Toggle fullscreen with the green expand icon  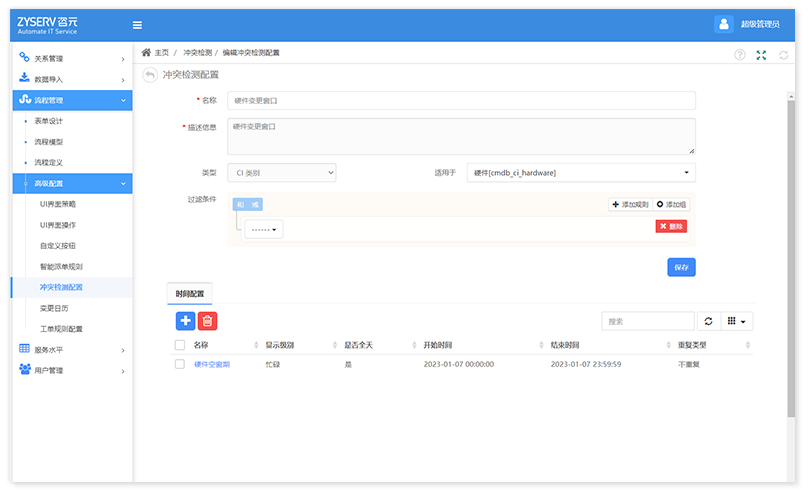point(762,55)
